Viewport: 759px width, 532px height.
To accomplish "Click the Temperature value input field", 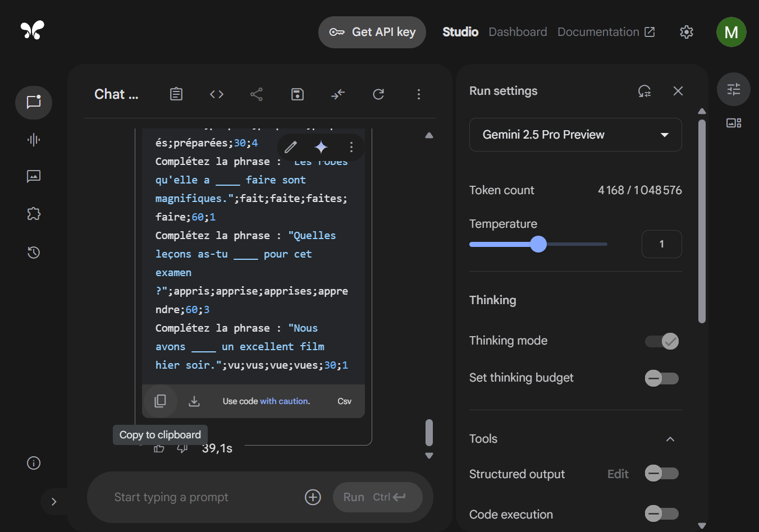I will point(662,244).
